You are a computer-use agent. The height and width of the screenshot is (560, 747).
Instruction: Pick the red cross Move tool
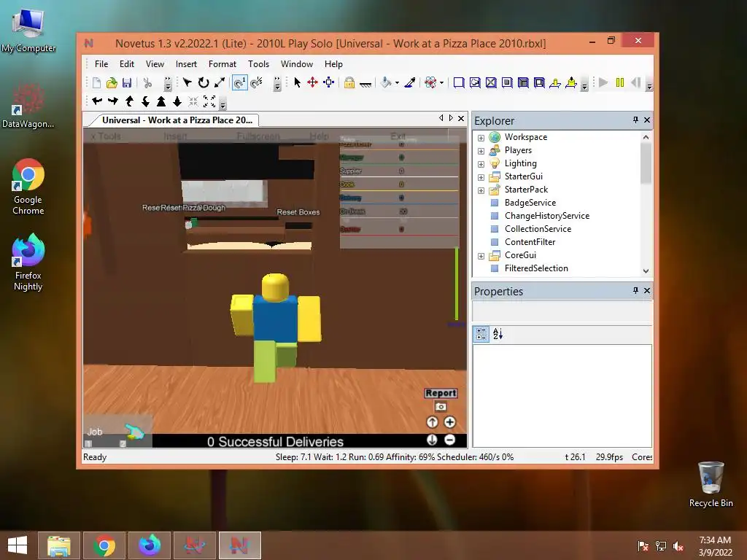pyautogui.click(x=312, y=83)
